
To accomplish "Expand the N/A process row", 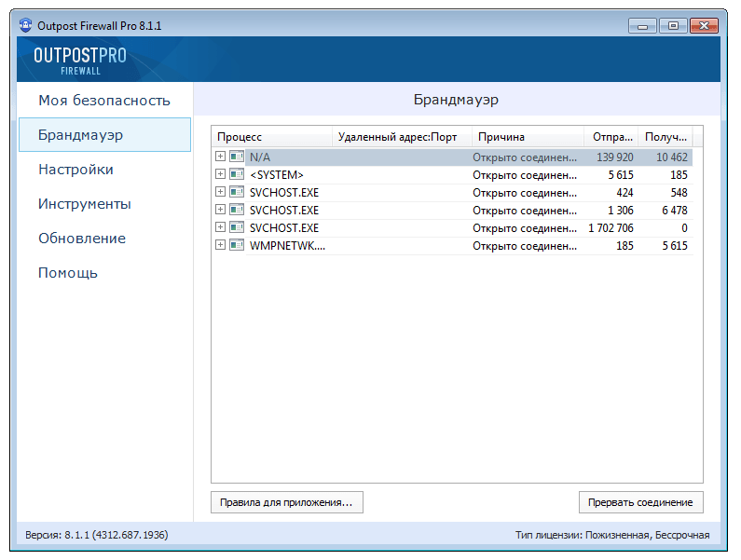I will 220,157.
